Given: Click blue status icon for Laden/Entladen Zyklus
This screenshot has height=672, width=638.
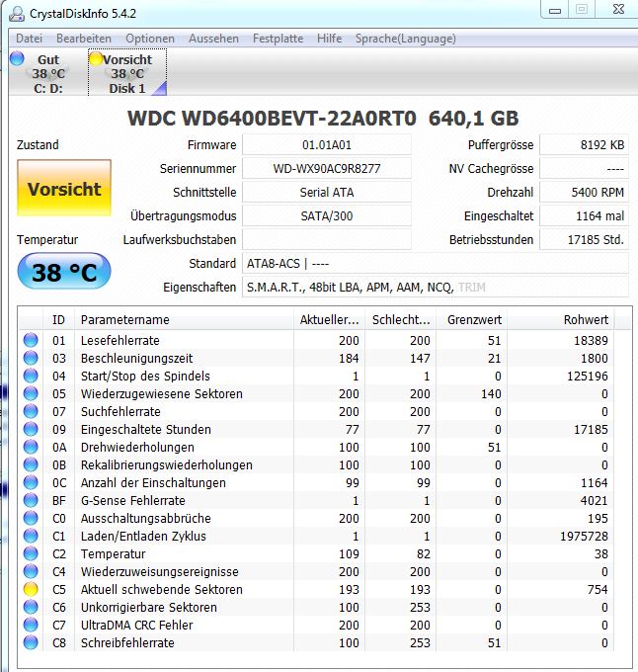Looking at the screenshot, I should click(31, 536).
